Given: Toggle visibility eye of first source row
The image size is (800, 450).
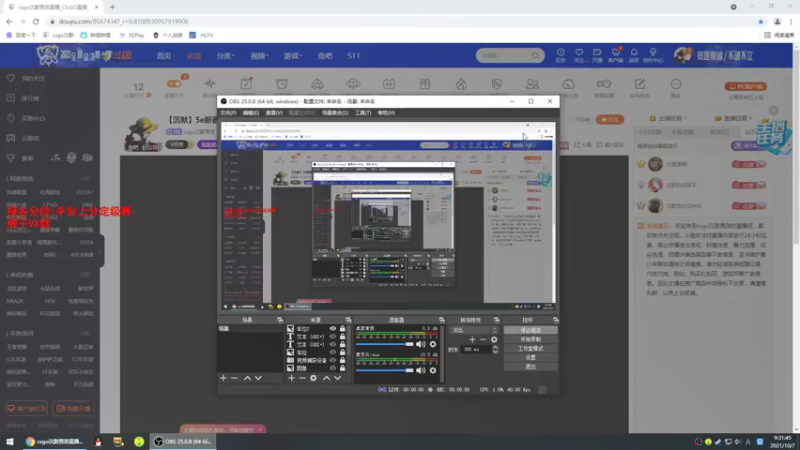Looking at the screenshot, I should [x=333, y=329].
